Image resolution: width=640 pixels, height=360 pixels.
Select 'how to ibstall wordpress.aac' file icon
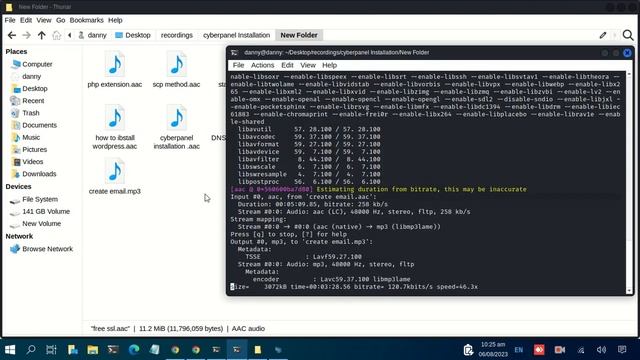coord(115,118)
